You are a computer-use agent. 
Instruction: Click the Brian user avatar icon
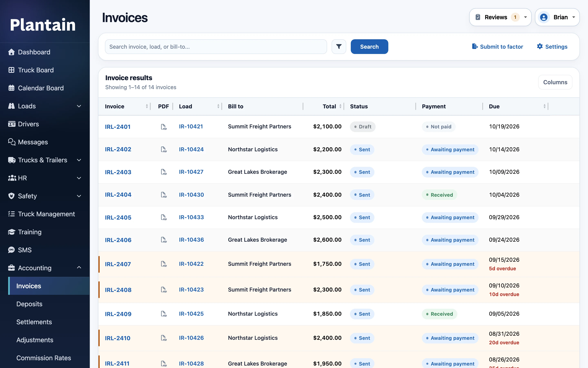544,17
